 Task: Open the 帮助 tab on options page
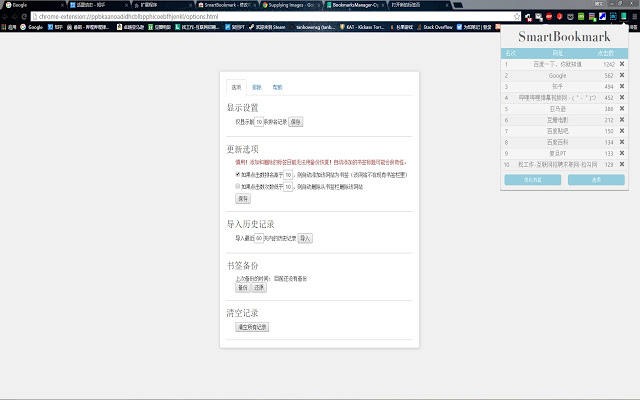click(x=278, y=87)
